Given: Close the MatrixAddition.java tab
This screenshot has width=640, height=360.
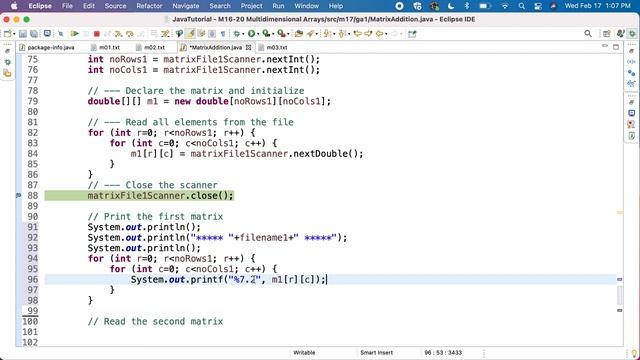Looking at the screenshot, I should [x=248, y=47].
